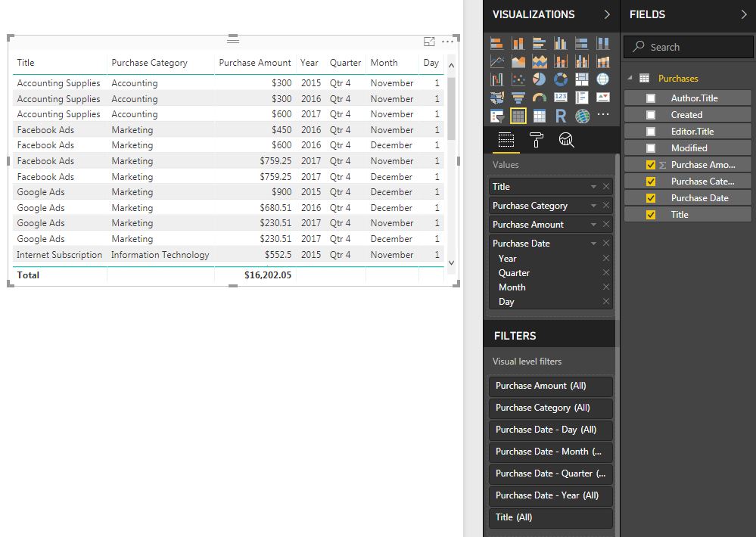Check the Author.Title field

click(x=651, y=98)
